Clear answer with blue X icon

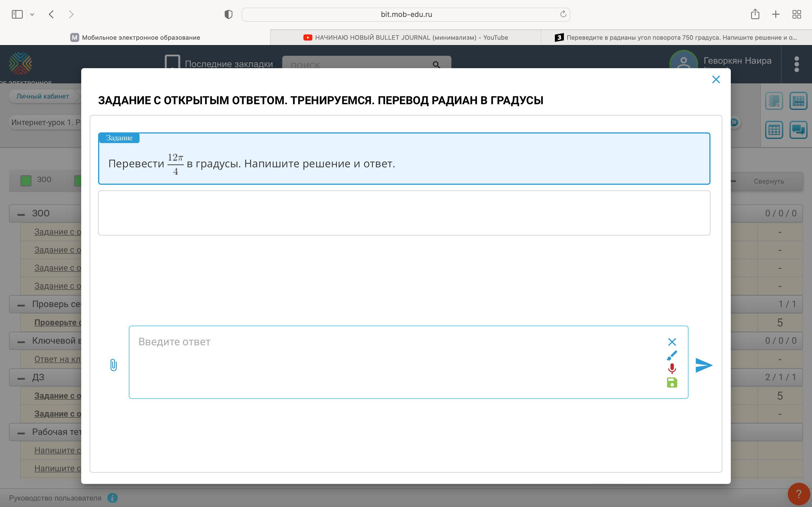[x=672, y=342]
